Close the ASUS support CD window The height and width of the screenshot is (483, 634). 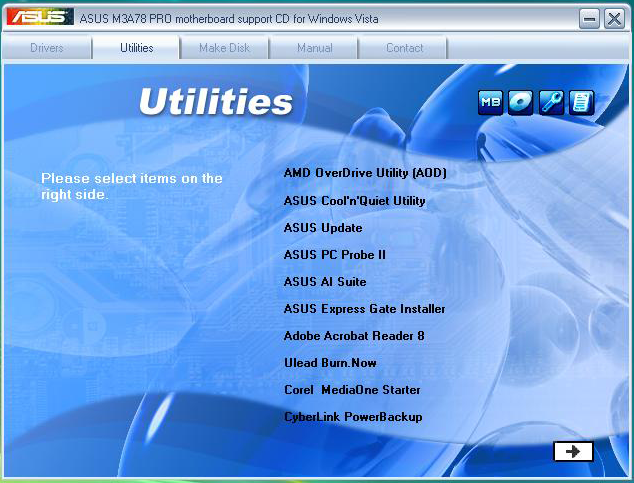coord(614,19)
